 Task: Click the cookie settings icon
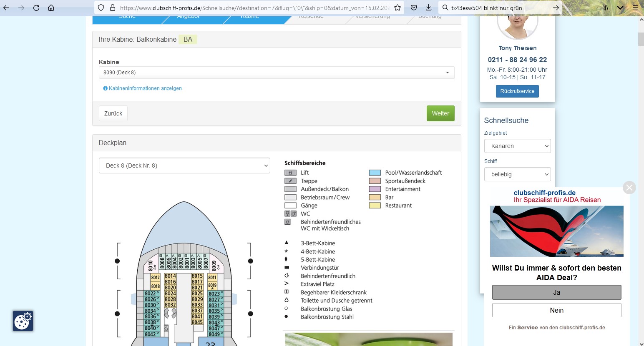[23, 321]
